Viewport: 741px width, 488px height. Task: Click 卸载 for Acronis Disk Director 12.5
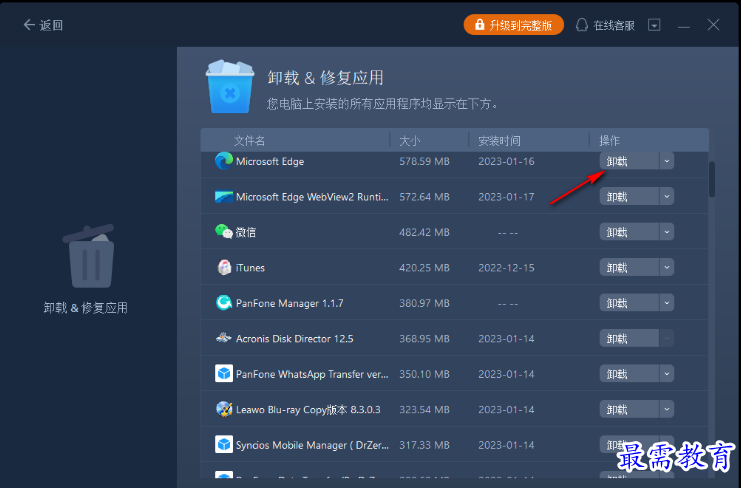[629, 338]
